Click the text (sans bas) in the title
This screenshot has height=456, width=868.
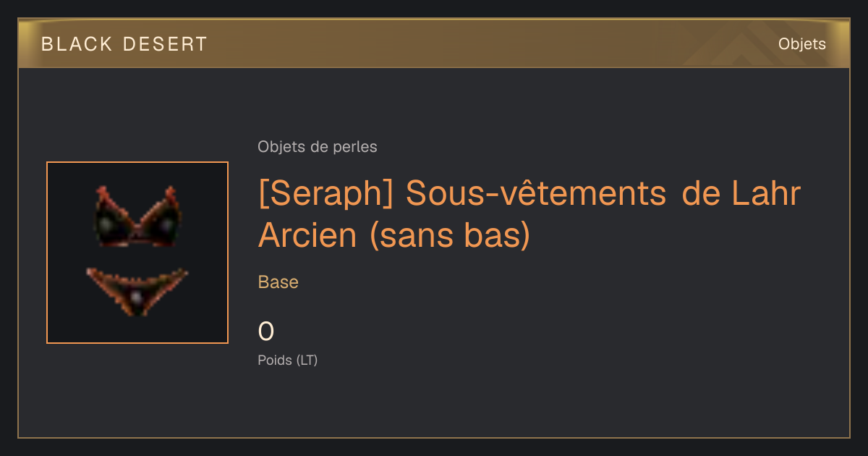(450, 235)
